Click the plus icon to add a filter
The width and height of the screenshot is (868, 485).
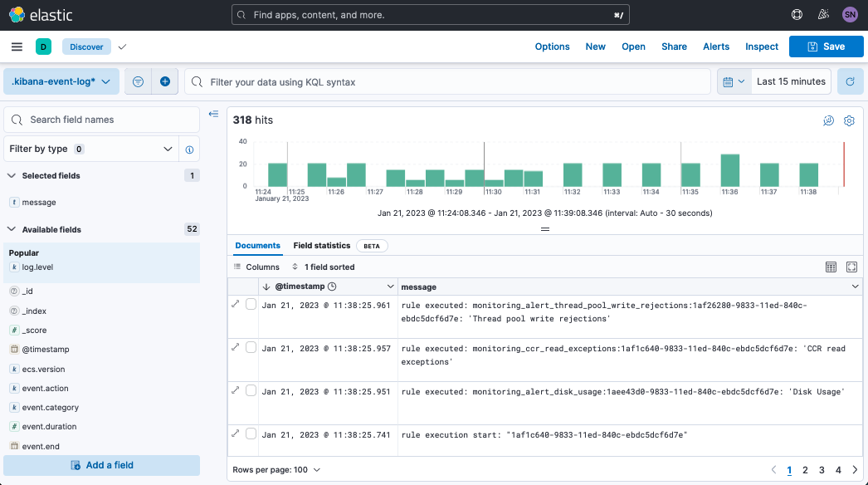(x=164, y=81)
